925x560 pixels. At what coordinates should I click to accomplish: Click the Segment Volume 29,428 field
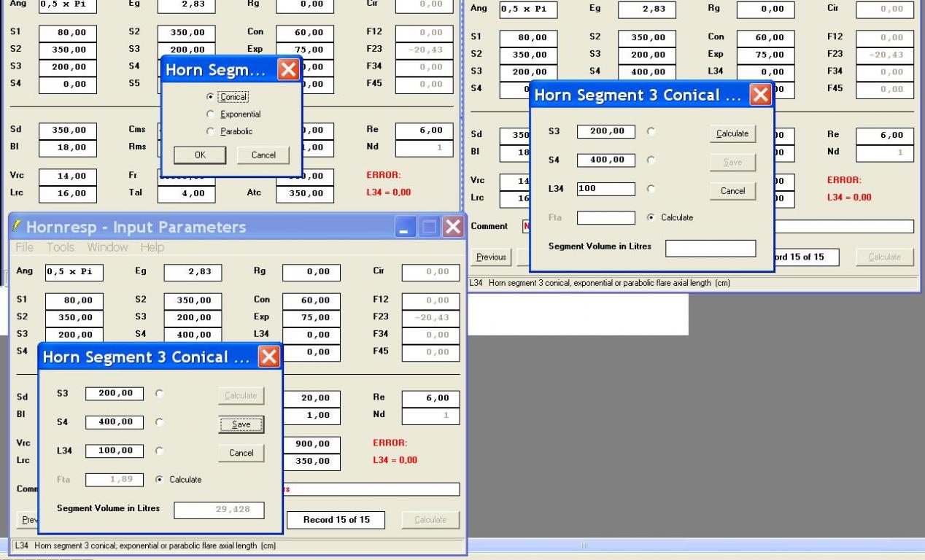tap(219, 510)
